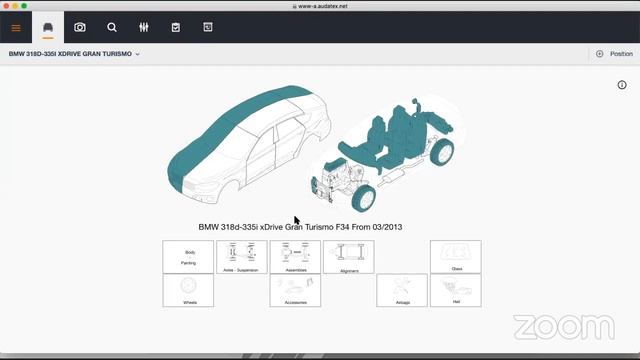The image size is (640, 360).
Task: Open the clipboard checklist tool
Action: (x=176, y=27)
